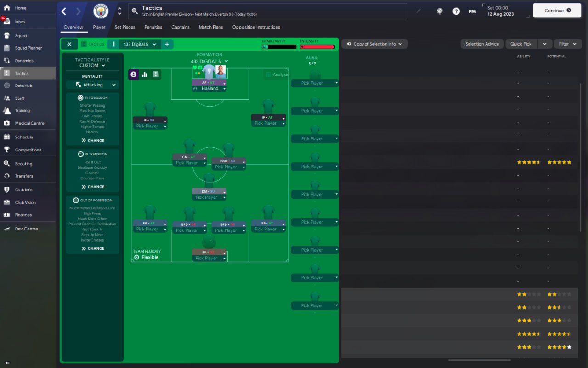Open the Medical Centre icon
588x368 pixels.
click(7, 123)
